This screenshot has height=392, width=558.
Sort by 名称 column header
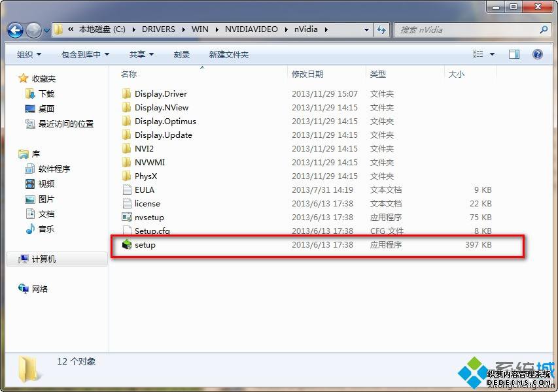tap(129, 74)
